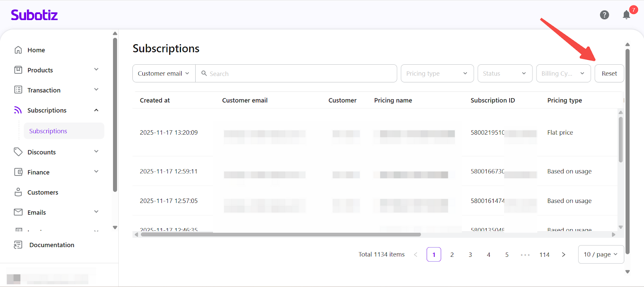
Task: Click the Documentation icon in sidebar
Action: click(18, 245)
